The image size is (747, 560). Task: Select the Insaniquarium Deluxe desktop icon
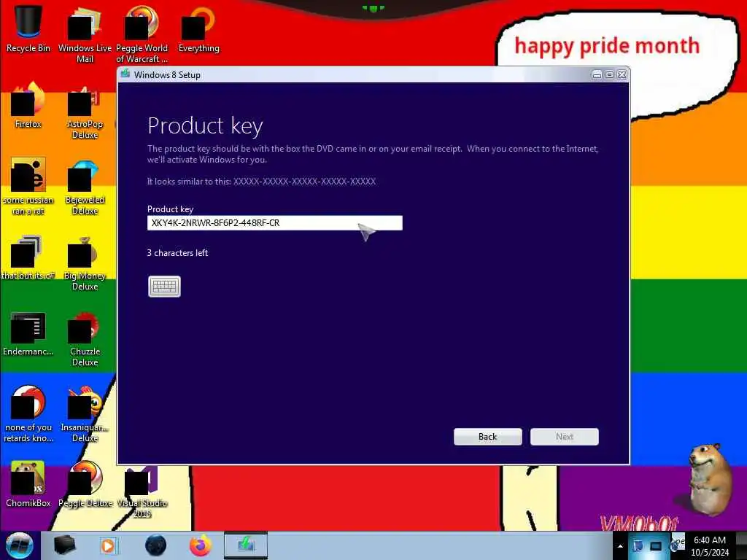click(x=85, y=414)
